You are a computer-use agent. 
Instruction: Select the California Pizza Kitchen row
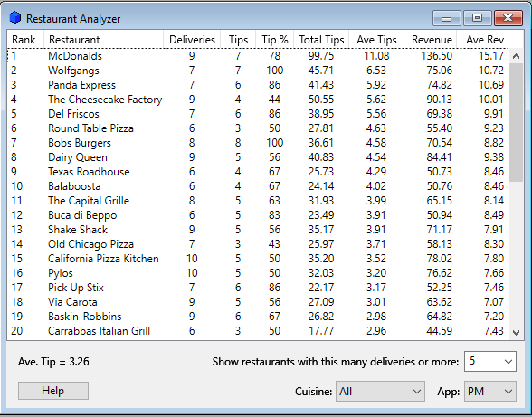258,259
